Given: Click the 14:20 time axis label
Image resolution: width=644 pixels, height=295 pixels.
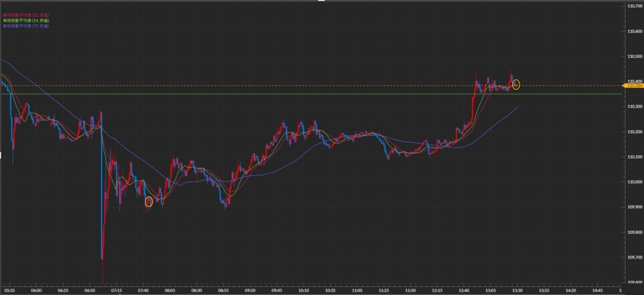Looking at the screenshot, I should pos(571,290).
